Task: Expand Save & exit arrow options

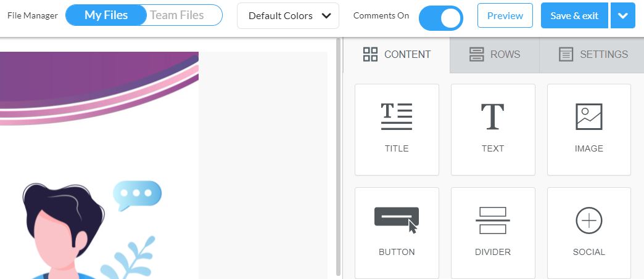Action: pyautogui.click(x=622, y=15)
